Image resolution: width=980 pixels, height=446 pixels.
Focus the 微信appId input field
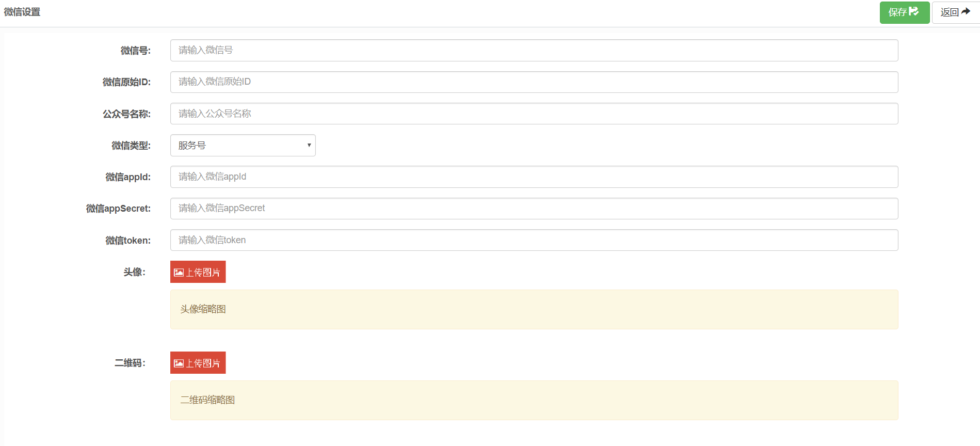tap(534, 177)
